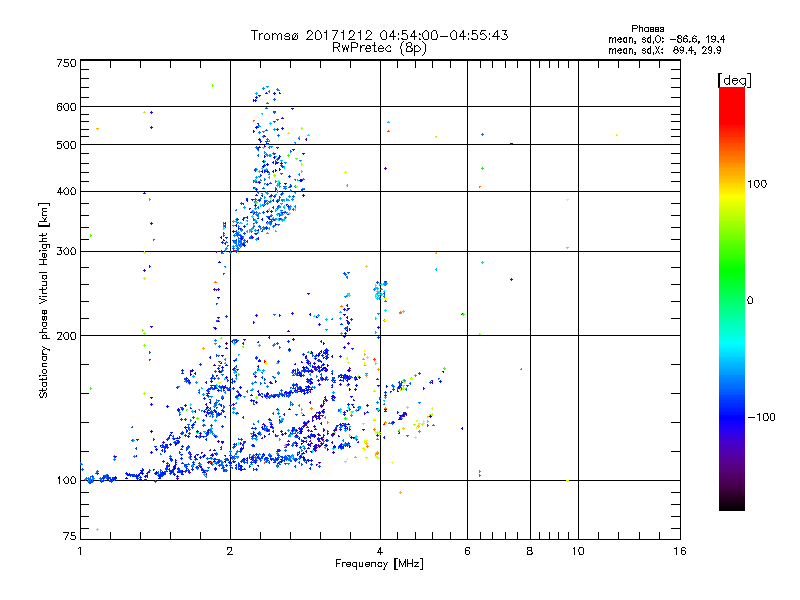Click the x-axis label 'Frequency [MHz]'
The image size is (800, 600).
point(379,564)
